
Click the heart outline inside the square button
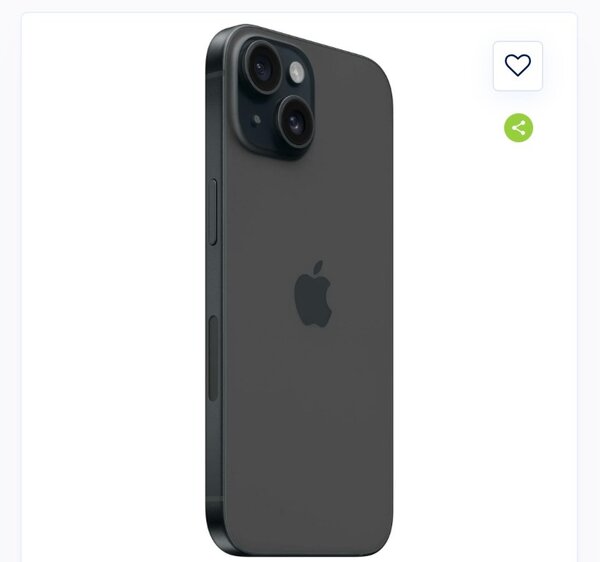click(x=518, y=65)
